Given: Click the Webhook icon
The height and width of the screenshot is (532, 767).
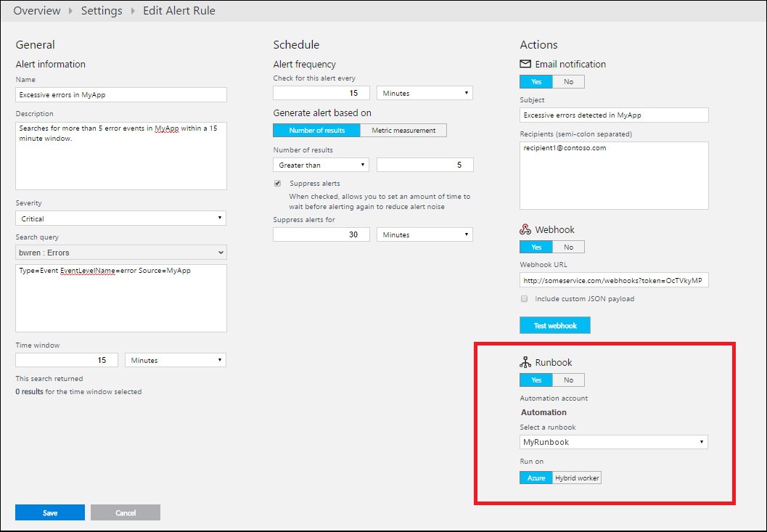Looking at the screenshot, I should point(525,229).
